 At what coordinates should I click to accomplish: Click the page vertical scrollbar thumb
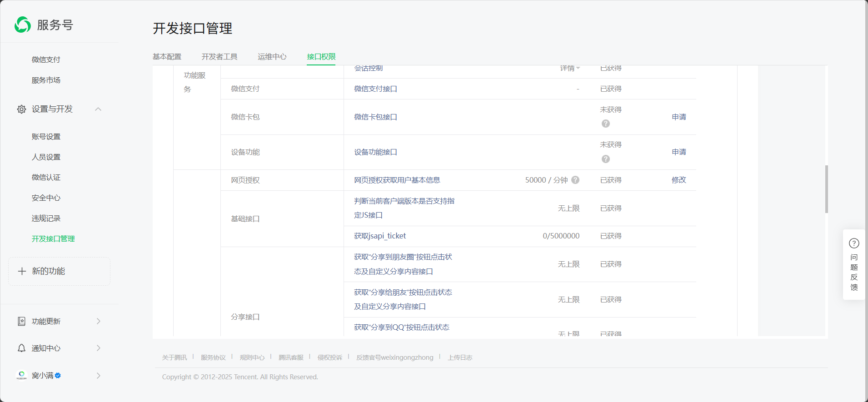tap(826, 189)
